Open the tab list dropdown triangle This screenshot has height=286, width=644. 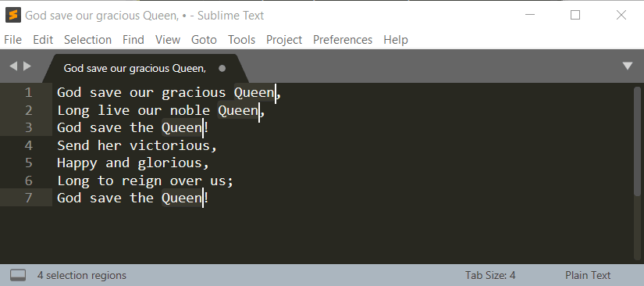pyautogui.click(x=627, y=66)
